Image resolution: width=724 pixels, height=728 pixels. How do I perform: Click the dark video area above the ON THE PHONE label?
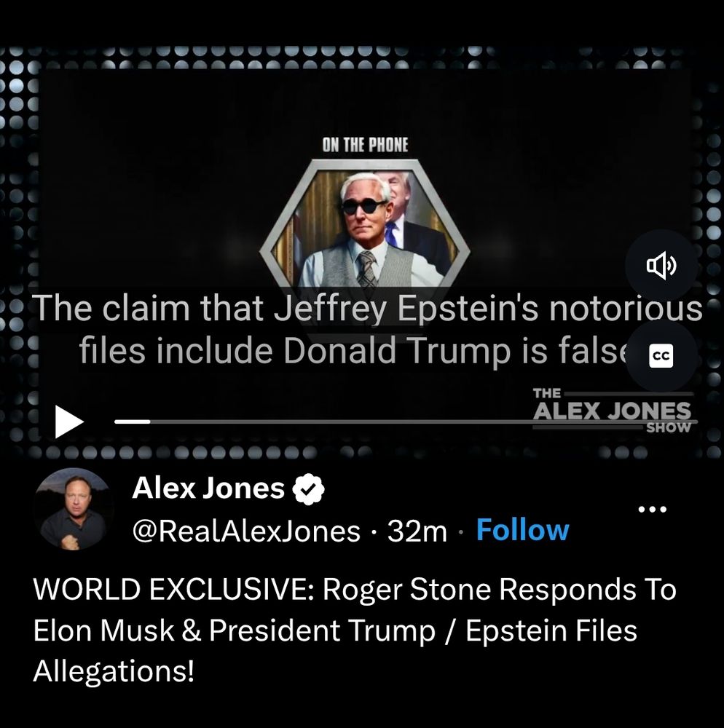[x=365, y=102]
